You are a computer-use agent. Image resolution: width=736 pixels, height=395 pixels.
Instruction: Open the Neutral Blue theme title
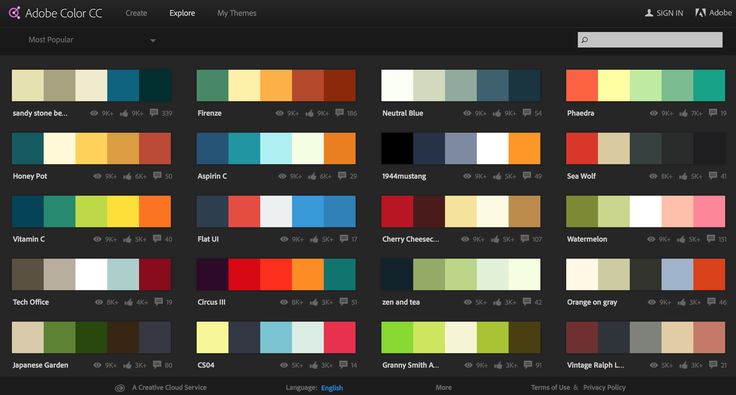[403, 113]
